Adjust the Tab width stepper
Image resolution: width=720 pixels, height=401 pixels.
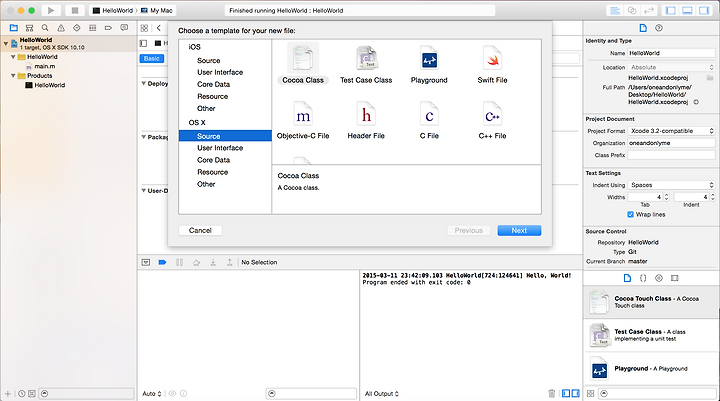coord(667,197)
